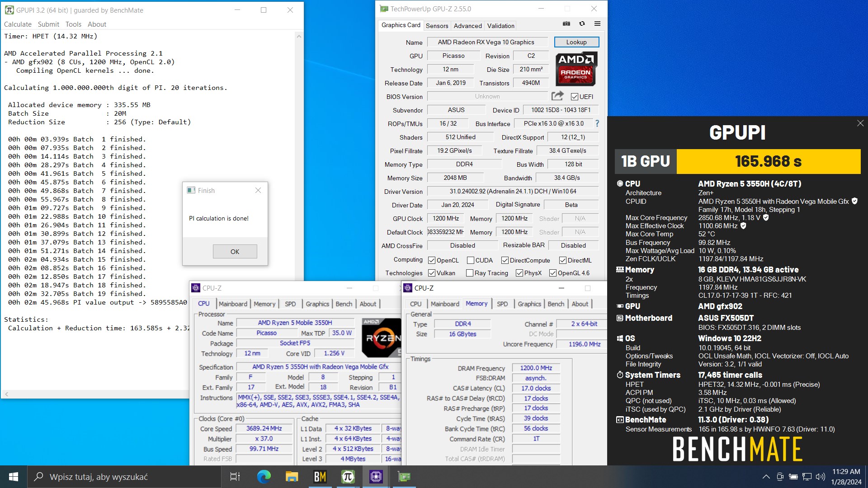
Task: Click the battery tray icon
Action: [x=793, y=477]
